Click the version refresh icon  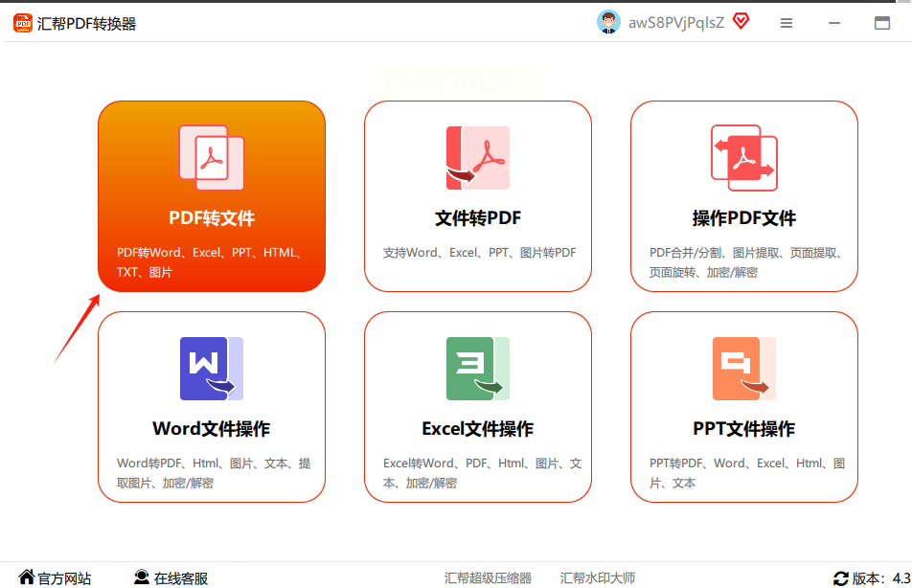[841, 578]
